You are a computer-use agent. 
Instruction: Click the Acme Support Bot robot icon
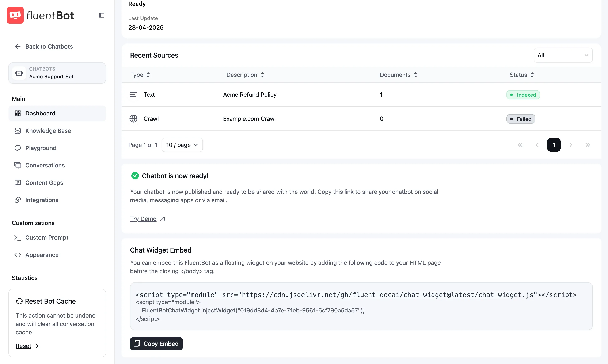[x=19, y=73]
